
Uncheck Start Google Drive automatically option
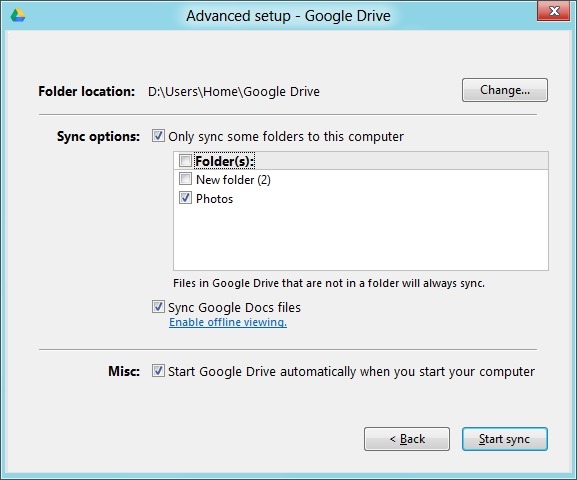[x=158, y=371]
